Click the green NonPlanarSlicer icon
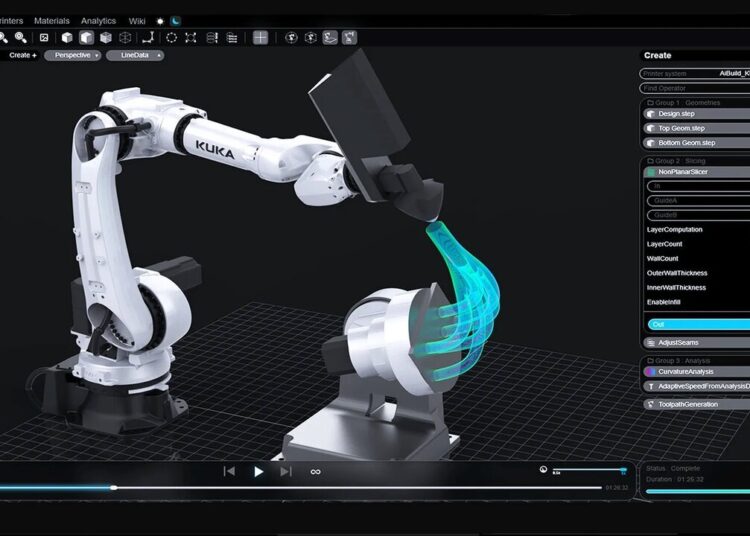This screenshot has width=750, height=536. coord(651,172)
